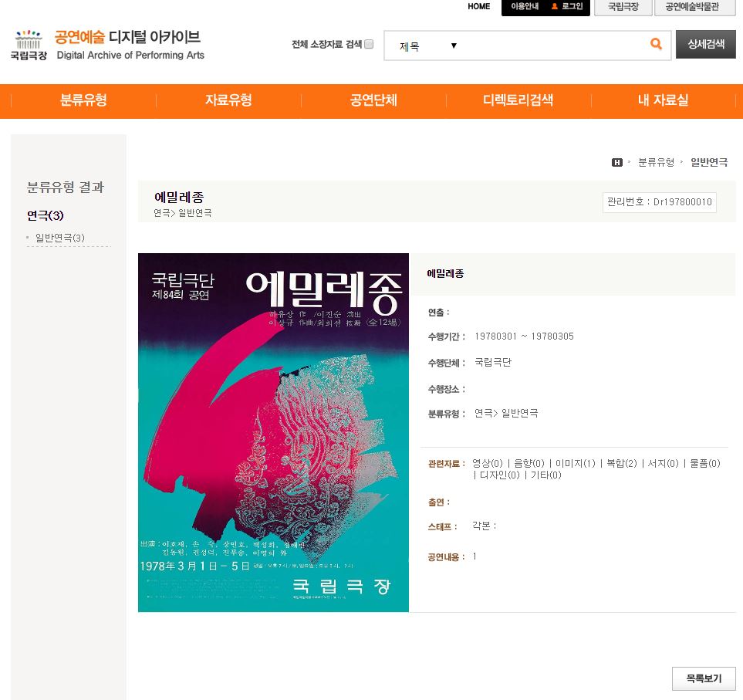Screen dimensions: 743x700
Task: Open the 제목 search type dropdown
Action: 428,46
